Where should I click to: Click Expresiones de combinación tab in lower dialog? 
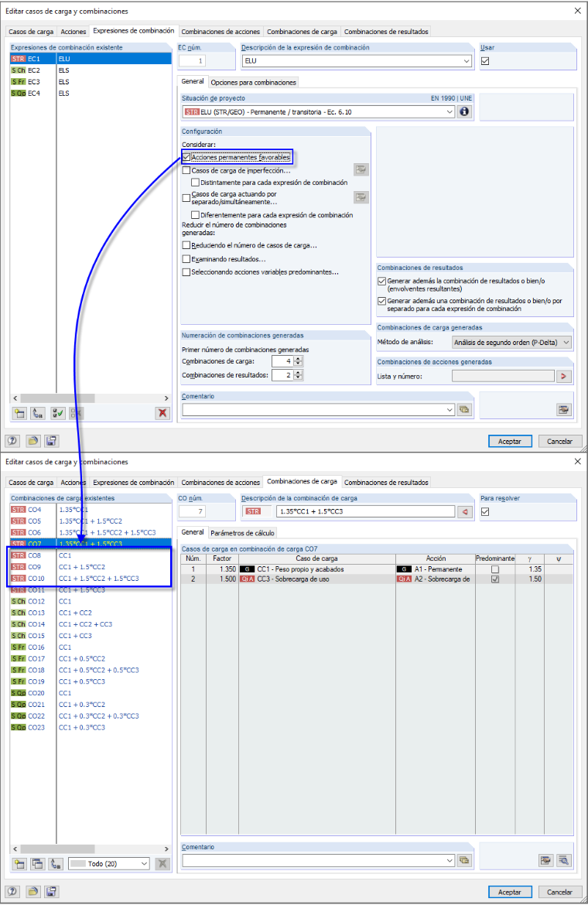click(x=133, y=483)
